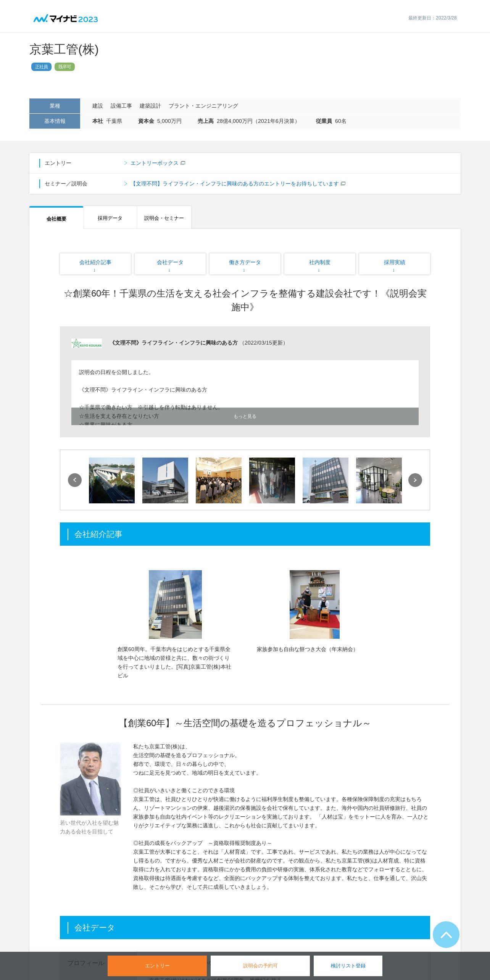
Task: Select the 会社概要 tab
Action: 56,218
